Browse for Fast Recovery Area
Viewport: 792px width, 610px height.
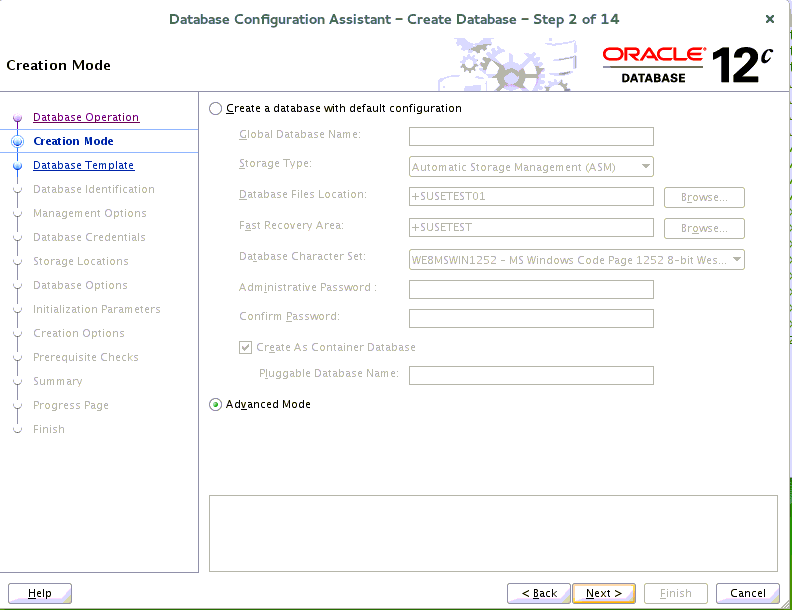[x=704, y=229]
